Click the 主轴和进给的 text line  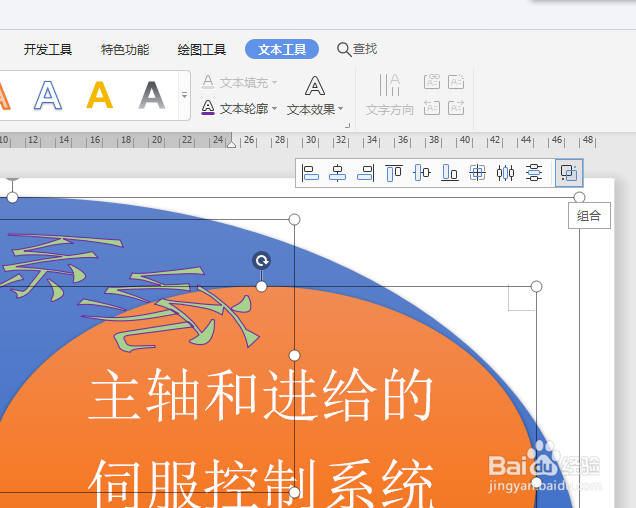[x=260, y=394]
